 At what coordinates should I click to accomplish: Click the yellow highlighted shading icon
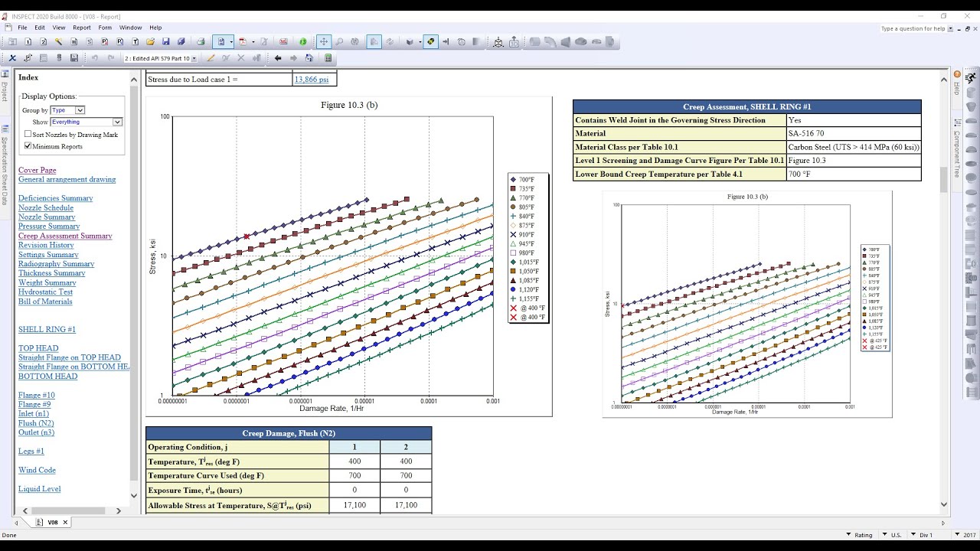click(431, 41)
